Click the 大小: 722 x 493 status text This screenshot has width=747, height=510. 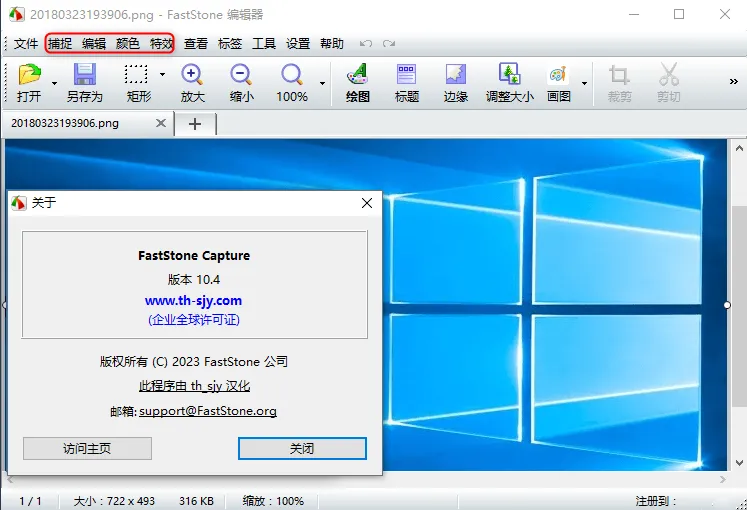click(114, 501)
